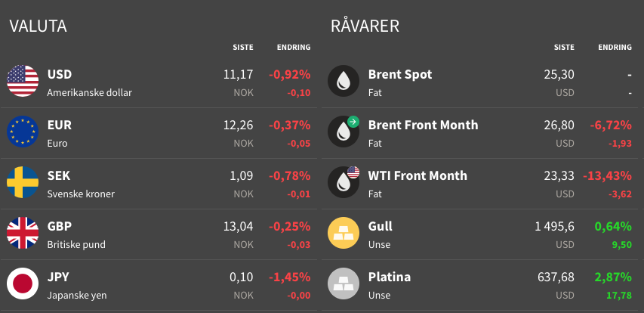
Task: Click the USA flag icon for USD
Action: (x=23, y=81)
